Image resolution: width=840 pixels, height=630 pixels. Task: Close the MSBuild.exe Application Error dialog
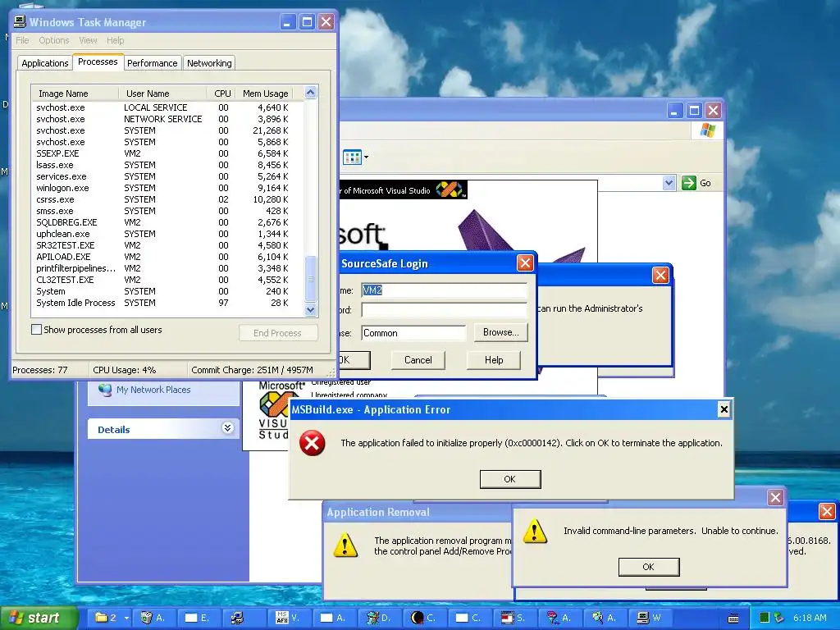click(724, 409)
